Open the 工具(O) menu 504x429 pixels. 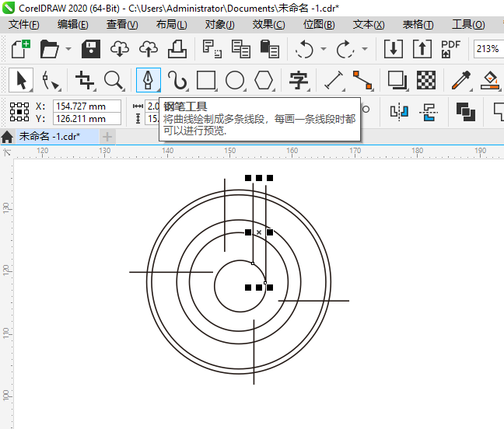(469, 24)
